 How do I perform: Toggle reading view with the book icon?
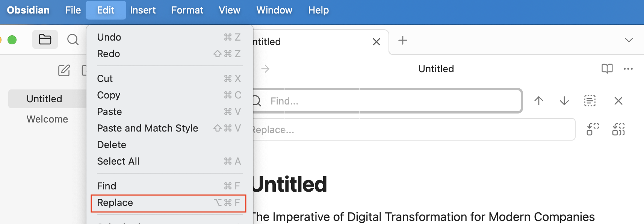coord(607,69)
